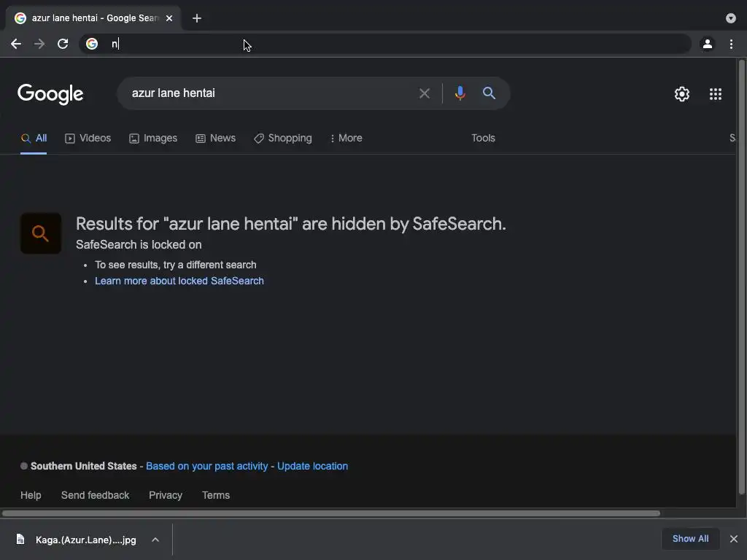This screenshot has width=747, height=560.
Task: Select the All results tab
Action: point(34,138)
